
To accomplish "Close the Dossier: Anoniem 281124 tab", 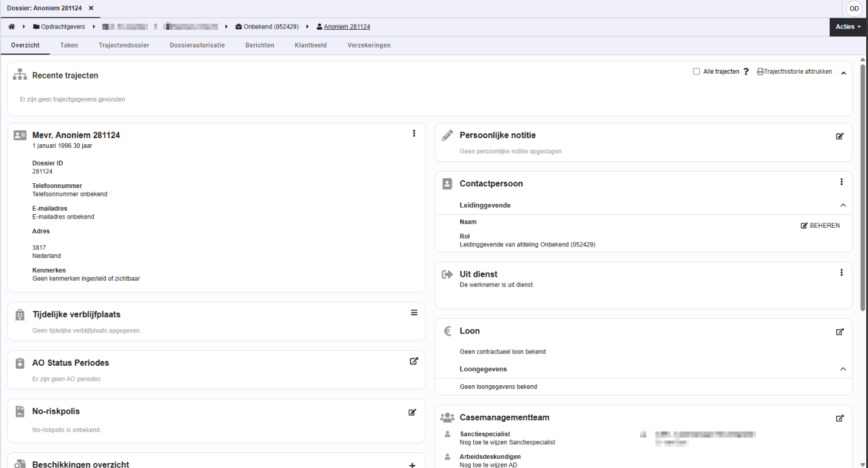I will pyautogui.click(x=91, y=8).
